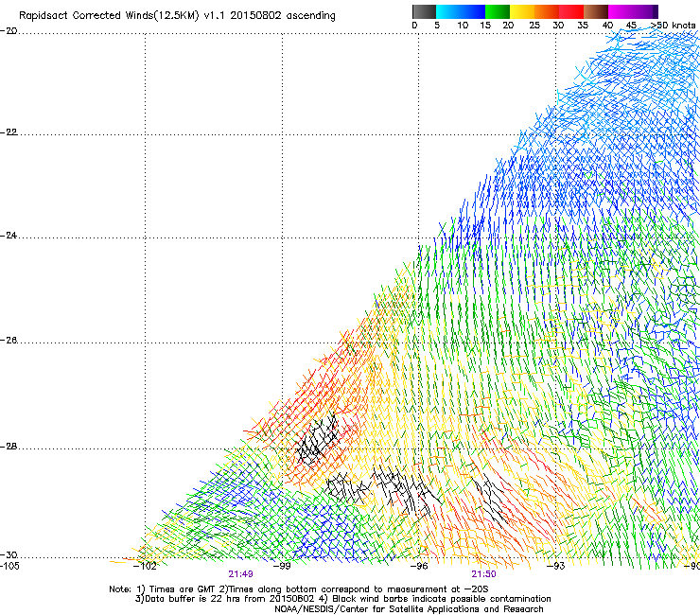700x615 pixels.
Task: Click the -22 latitude axis label
Action: click(x=9, y=132)
